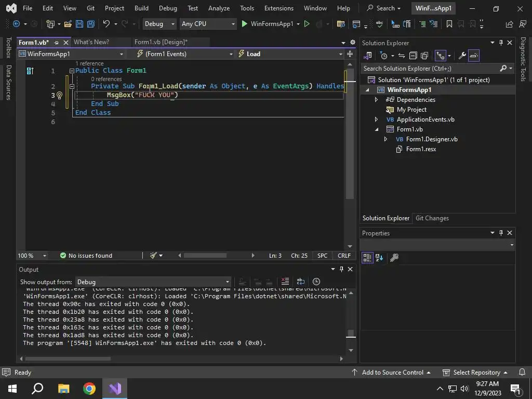532x399 pixels.
Task: Start debugging WinFormsApp1 with the green play button
Action: (244, 24)
